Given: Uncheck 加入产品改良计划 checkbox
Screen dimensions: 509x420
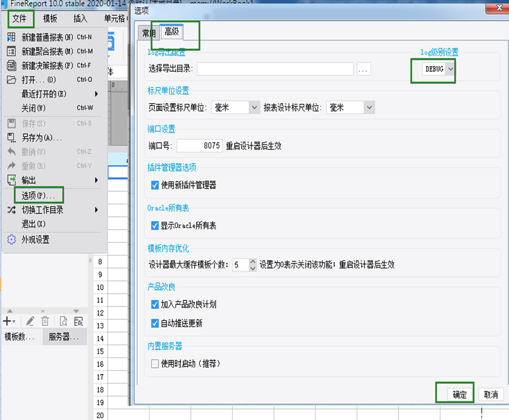Looking at the screenshot, I should (x=155, y=304).
